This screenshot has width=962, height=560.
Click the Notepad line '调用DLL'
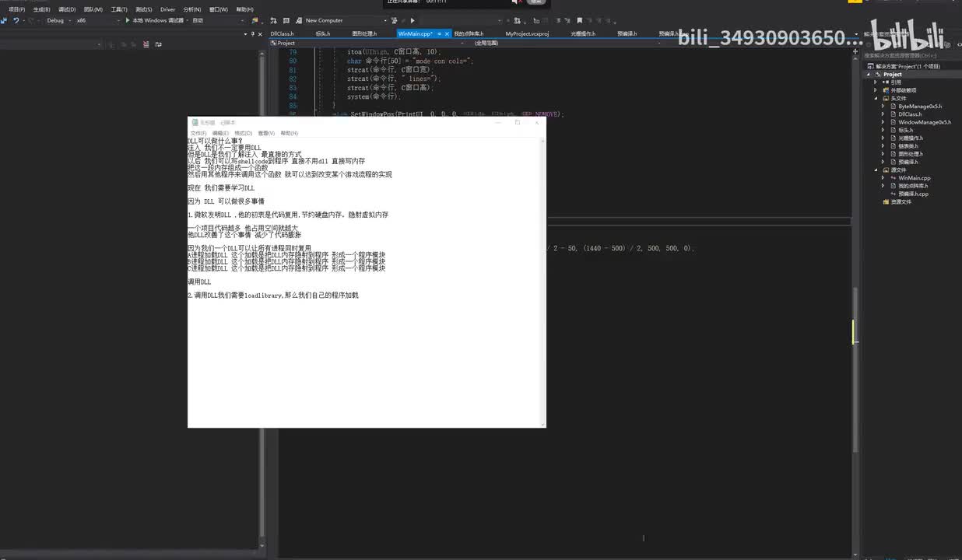click(199, 282)
